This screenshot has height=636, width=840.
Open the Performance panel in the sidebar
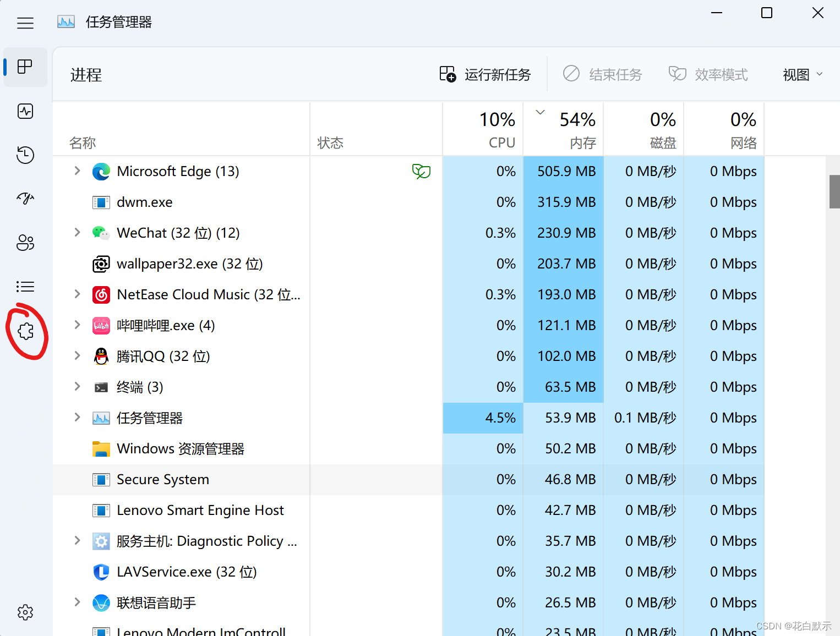click(25, 111)
